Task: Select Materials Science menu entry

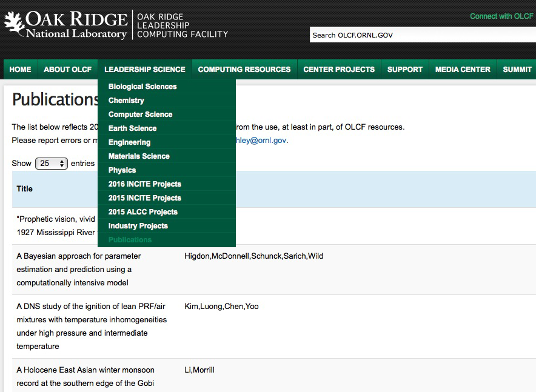Action: click(139, 156)
